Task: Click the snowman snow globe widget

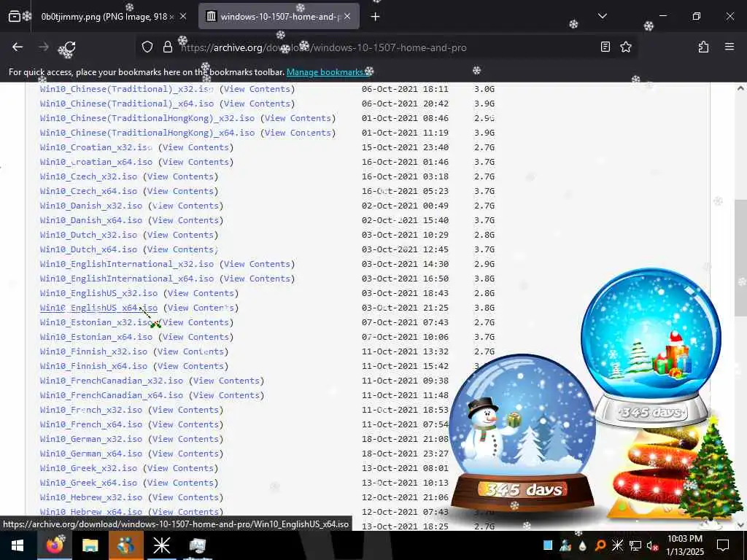Action: [x=522, y=433]
